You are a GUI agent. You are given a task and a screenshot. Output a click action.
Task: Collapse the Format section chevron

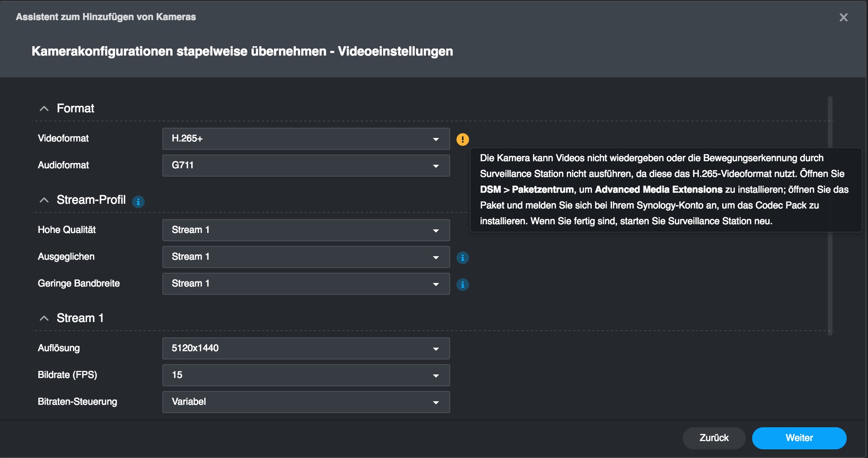44,108
